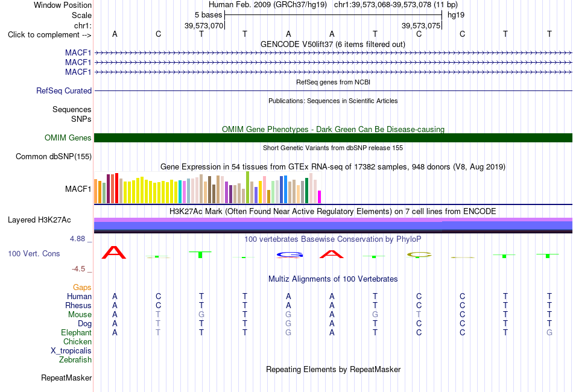The width and height of the screenshot is (573, 392).
Task: Click the tall green bar in GTEx chart
Action: (x=247, y=188)
